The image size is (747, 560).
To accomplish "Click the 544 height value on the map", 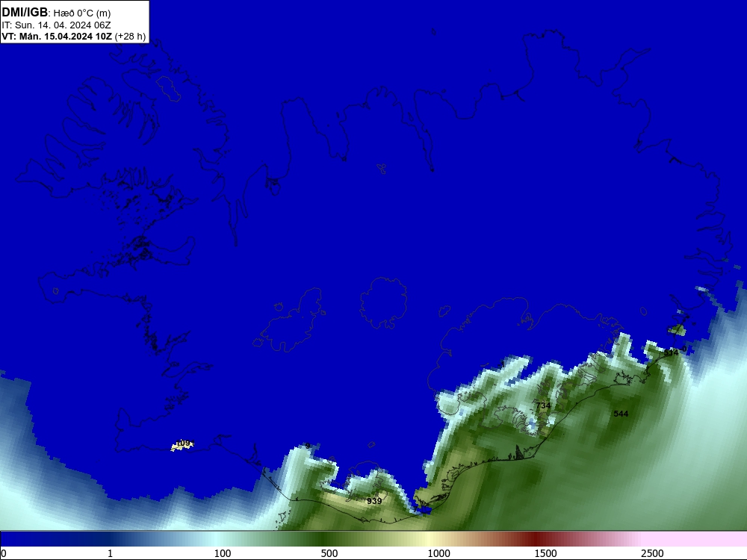I will click(x=621, y=414).
